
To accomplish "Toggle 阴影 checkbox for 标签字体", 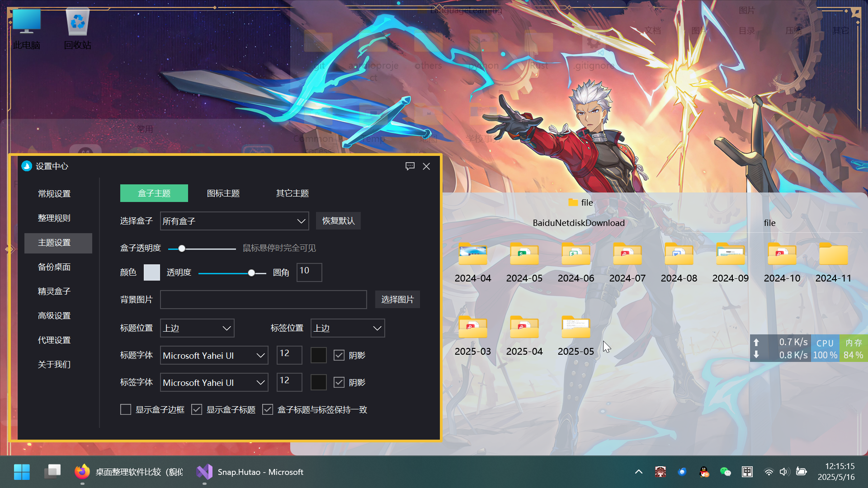I will tap(339, 383).
